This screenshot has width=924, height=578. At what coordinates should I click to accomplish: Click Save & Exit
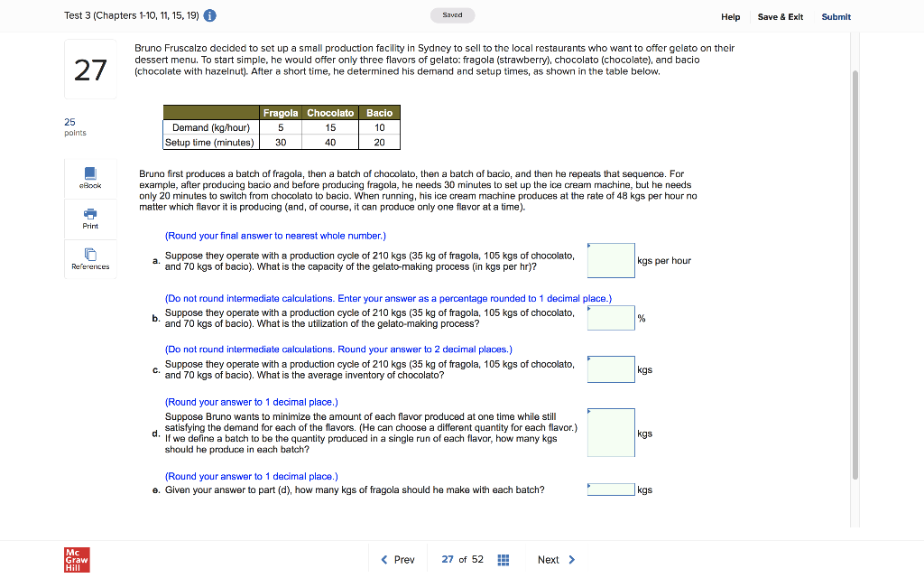click(781, 16)
